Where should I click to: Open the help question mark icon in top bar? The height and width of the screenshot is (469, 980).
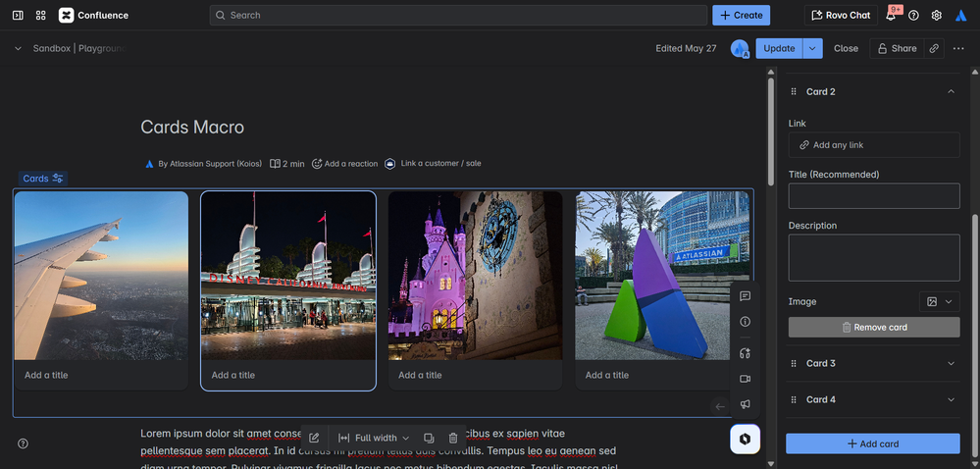coord(913,16)
